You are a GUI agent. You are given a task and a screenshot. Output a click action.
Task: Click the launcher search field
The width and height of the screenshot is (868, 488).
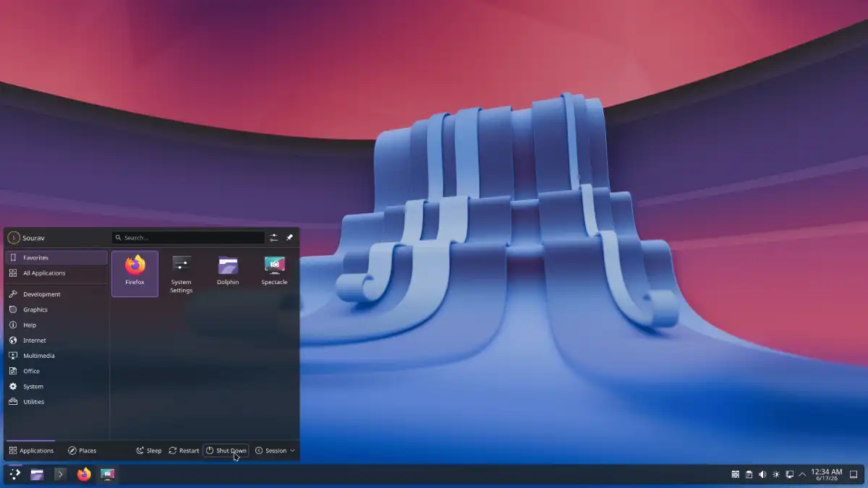click(x=188, y=238)
